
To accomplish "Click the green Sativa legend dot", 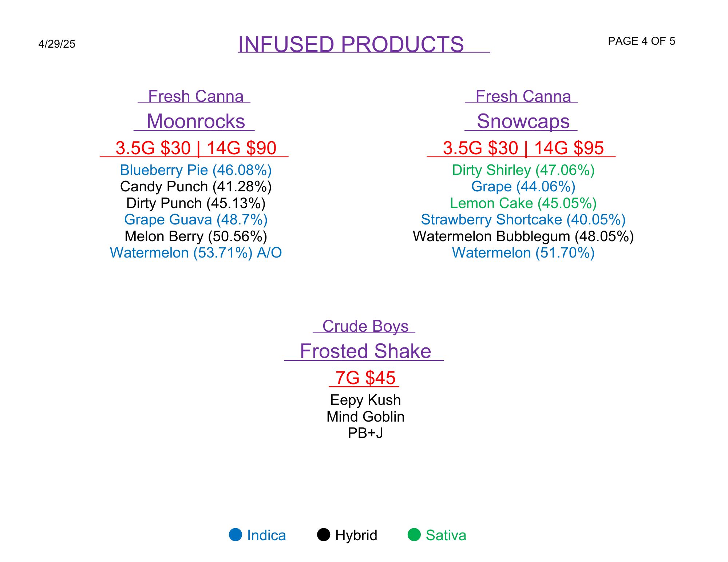I will (414, 535).
